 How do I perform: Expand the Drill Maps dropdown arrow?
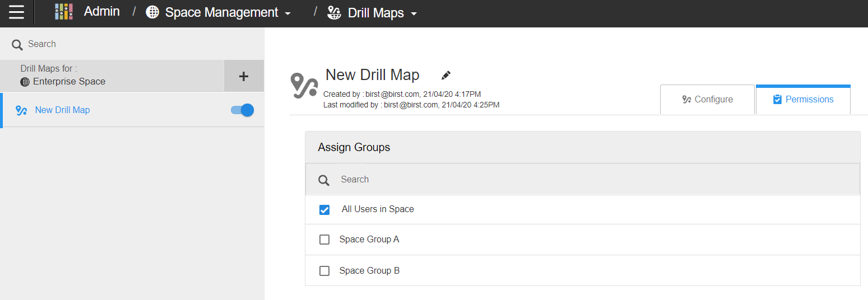414,13
